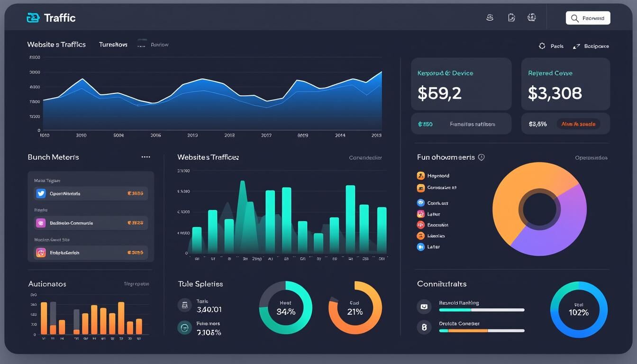Image resolution: width=637 pixels, height=364 pixels.
Task: Click the rightmost icon in header icon group
Action: (x=532, y=18)
